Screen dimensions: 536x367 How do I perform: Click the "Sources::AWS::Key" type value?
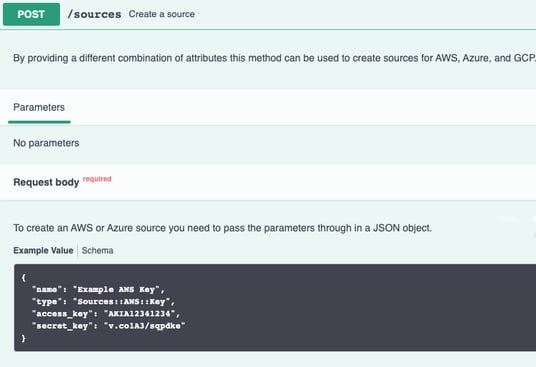(x=122, y=302)
